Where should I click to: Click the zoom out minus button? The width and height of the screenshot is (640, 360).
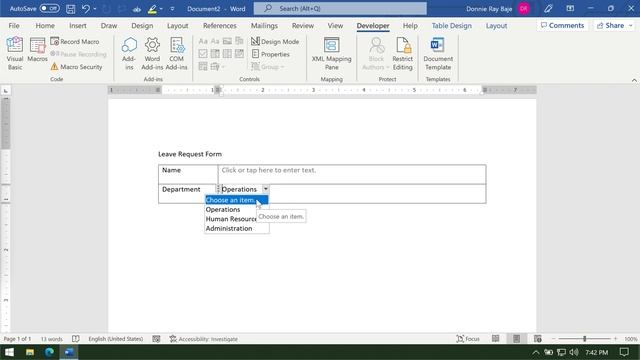click(553, 339)
